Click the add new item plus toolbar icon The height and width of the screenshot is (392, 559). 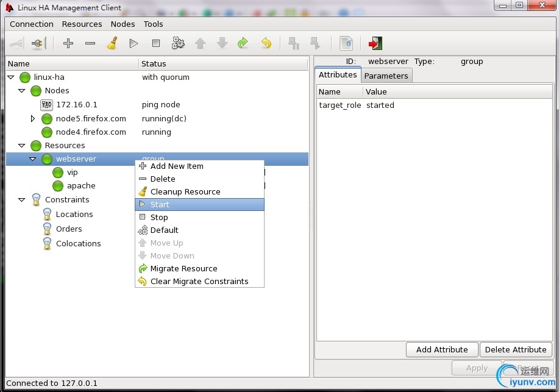[68, 43]
